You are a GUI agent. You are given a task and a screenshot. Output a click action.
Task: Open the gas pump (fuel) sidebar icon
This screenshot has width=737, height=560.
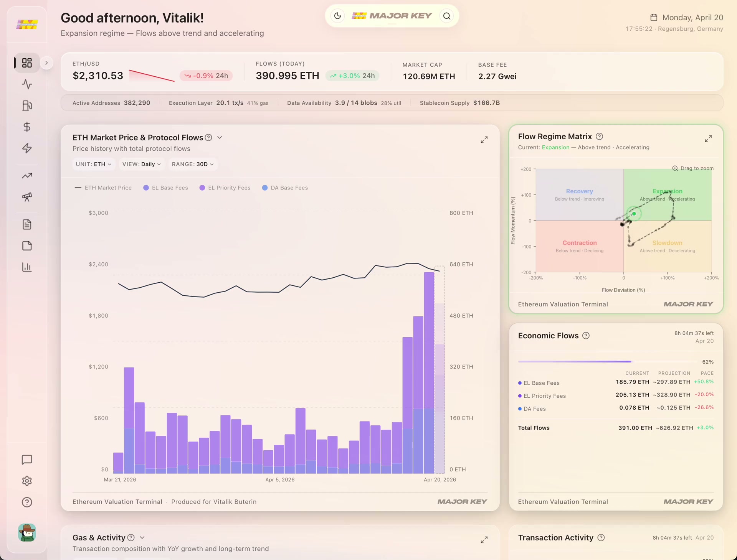(x=27, y=105)
